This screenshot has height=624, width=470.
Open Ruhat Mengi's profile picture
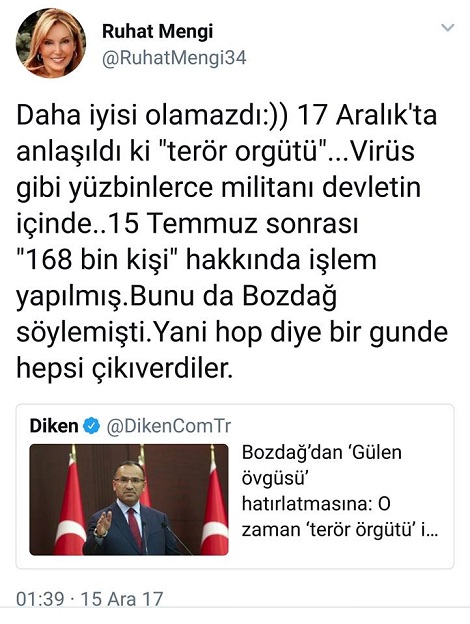click(51, 43)
